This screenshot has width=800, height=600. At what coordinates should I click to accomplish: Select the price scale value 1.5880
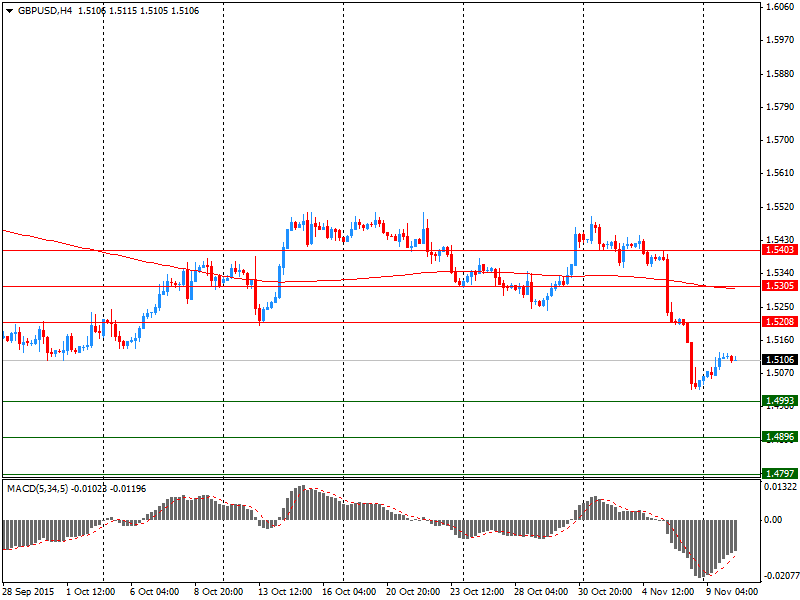click(781, 73)
